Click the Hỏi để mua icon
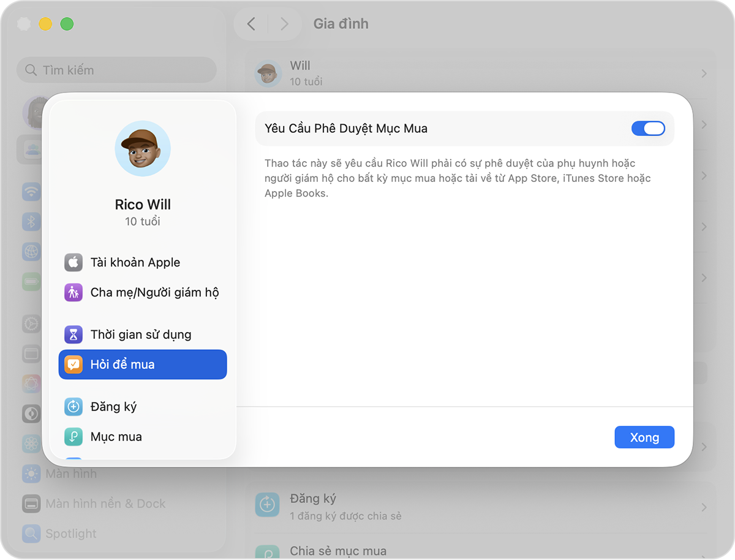 click(73, 365)
